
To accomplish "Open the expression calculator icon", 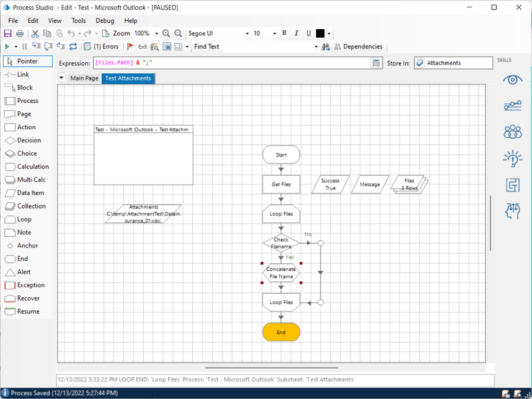I will pos(376,63).
